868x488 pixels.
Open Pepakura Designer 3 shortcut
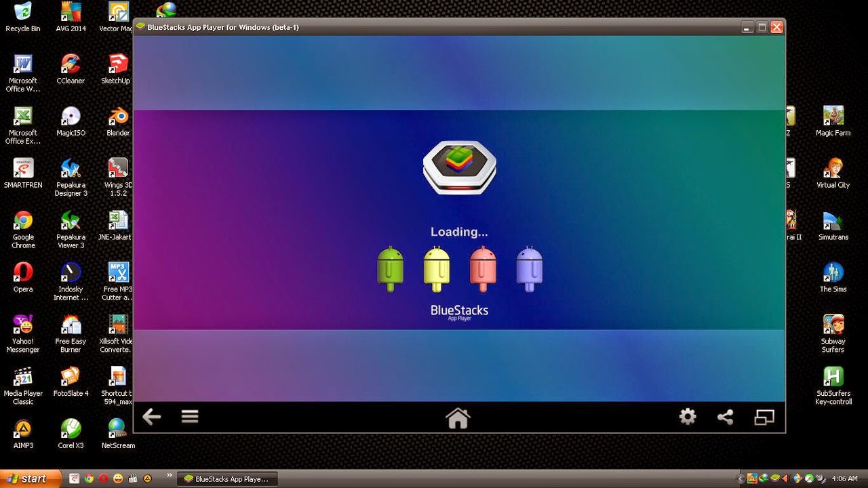71,178
